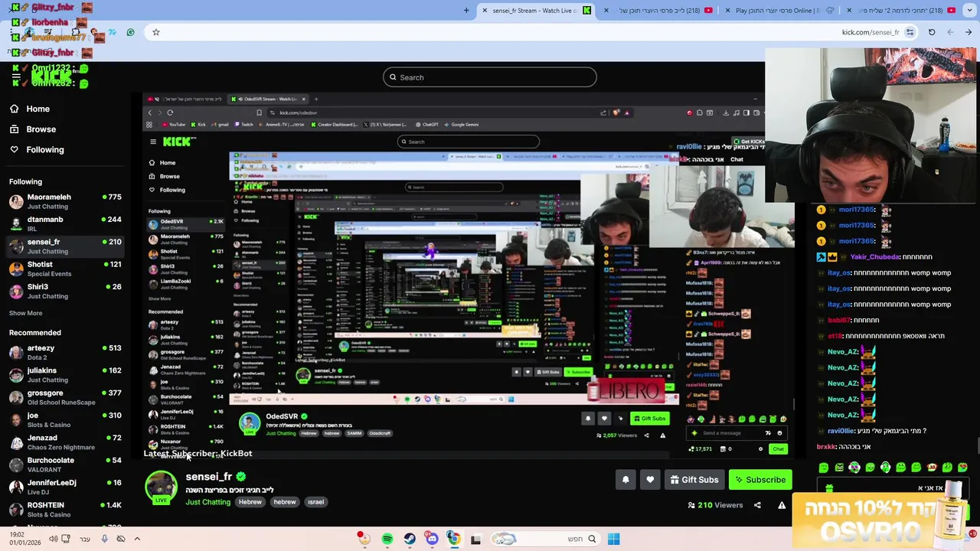Toggle notification bell for sensei_fr
The width and height of the screenshot is (980, 551).
coord(626,480)
